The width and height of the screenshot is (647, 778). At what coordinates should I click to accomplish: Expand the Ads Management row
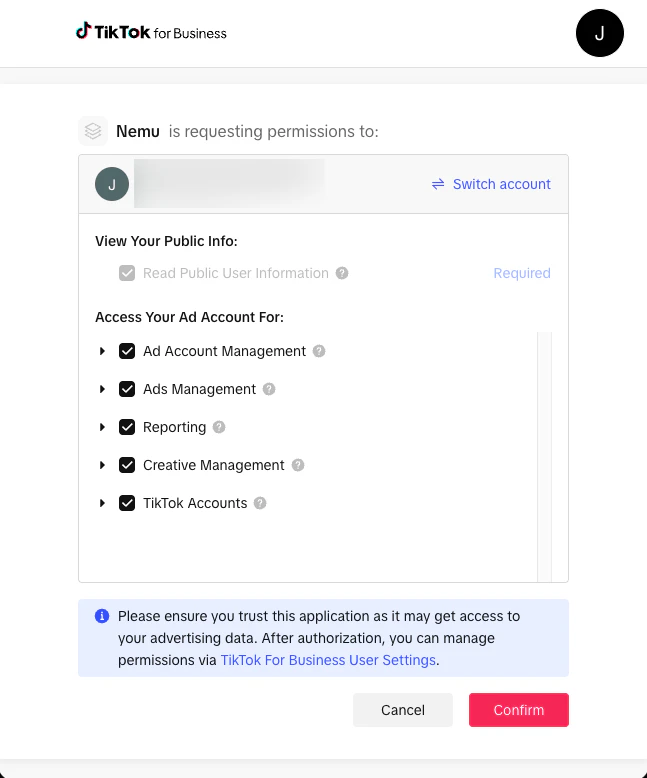click(x=102, y=389)
